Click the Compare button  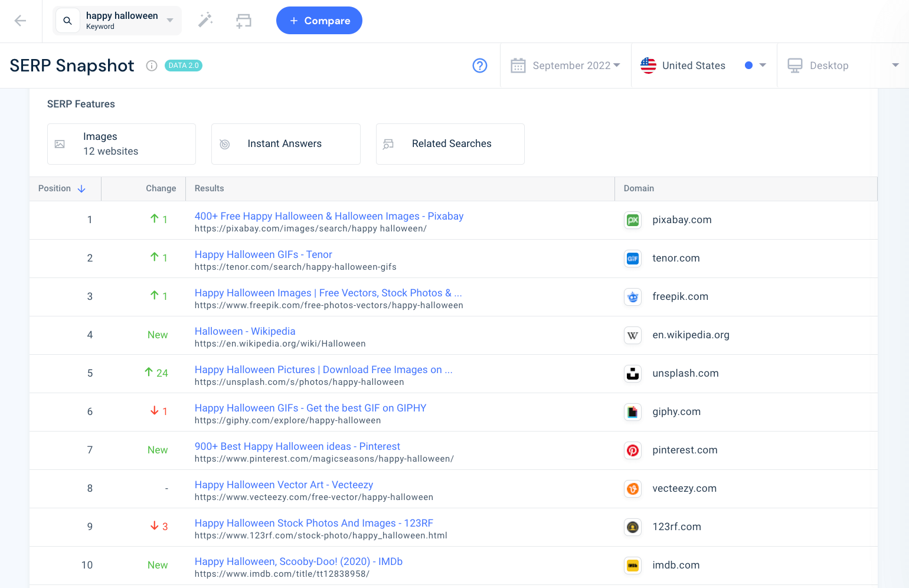(319, 20)
